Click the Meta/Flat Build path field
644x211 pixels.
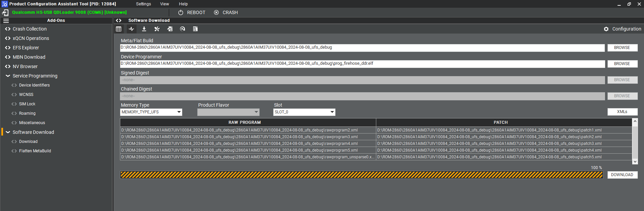pos(362,48)
